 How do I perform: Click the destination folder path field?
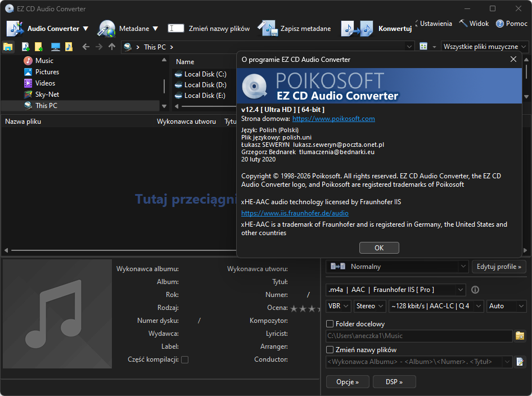418,336
